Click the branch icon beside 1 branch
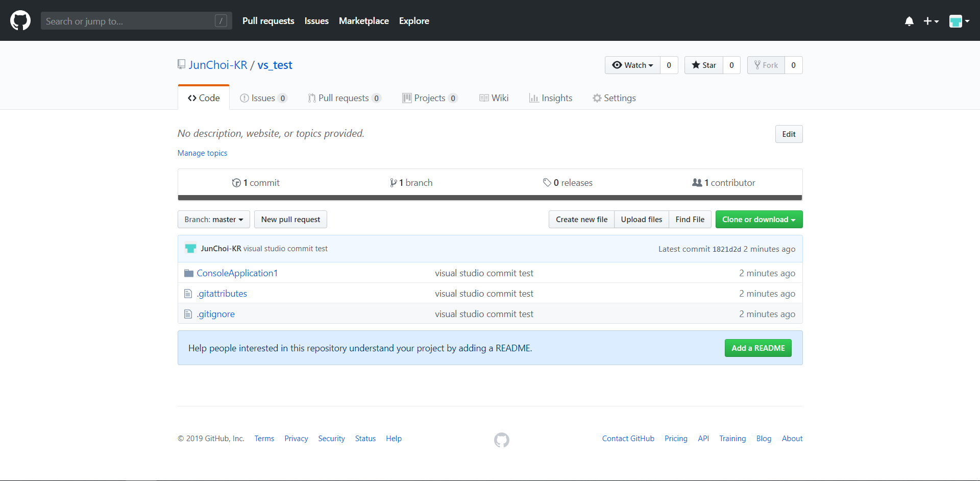This screenshot has width=980, height=481. [393, 183]
